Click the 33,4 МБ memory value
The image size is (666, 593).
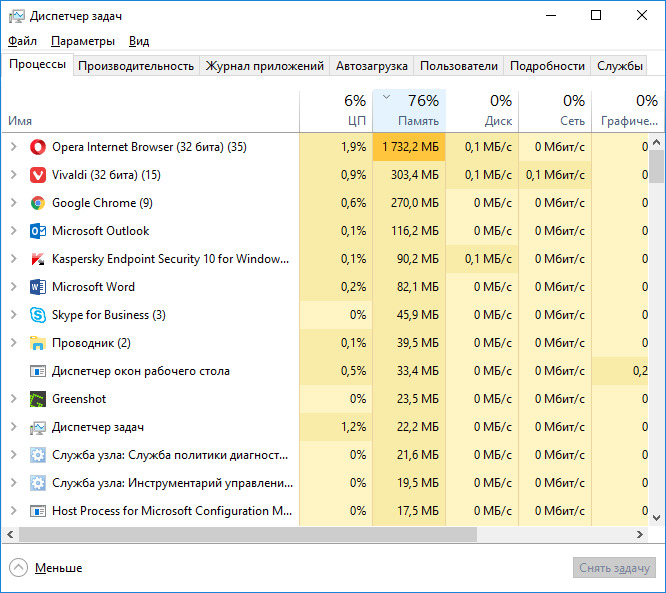point(418,371)
